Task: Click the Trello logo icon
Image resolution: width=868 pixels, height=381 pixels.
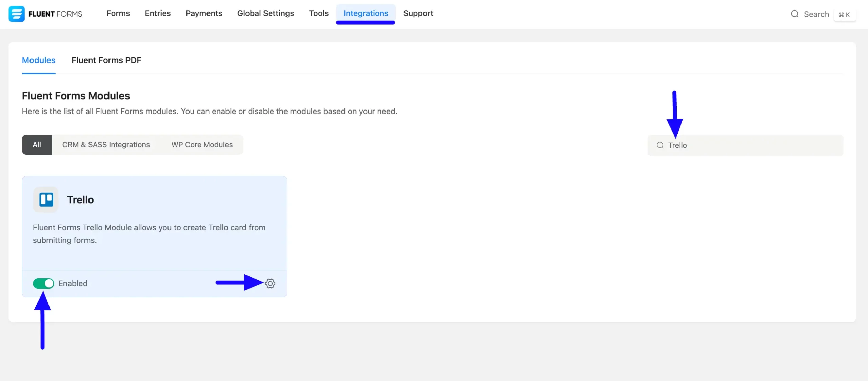Action: click(46, 200)
